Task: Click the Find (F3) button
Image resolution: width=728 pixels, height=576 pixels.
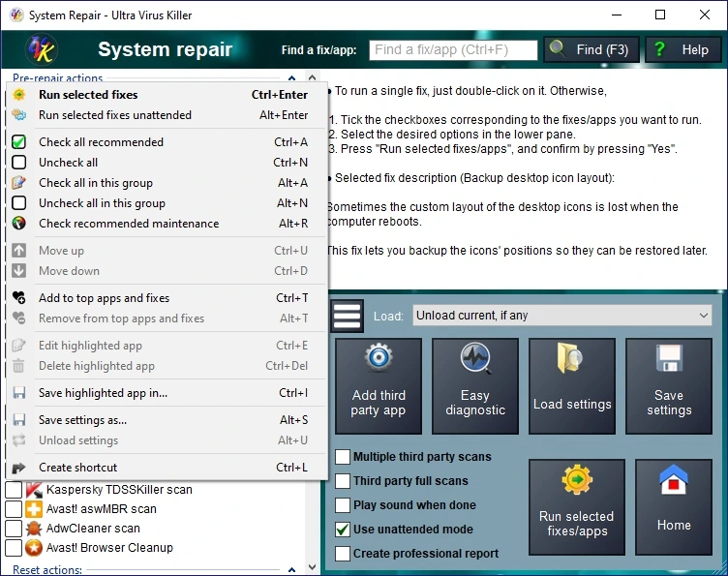Action: point(591,49)
